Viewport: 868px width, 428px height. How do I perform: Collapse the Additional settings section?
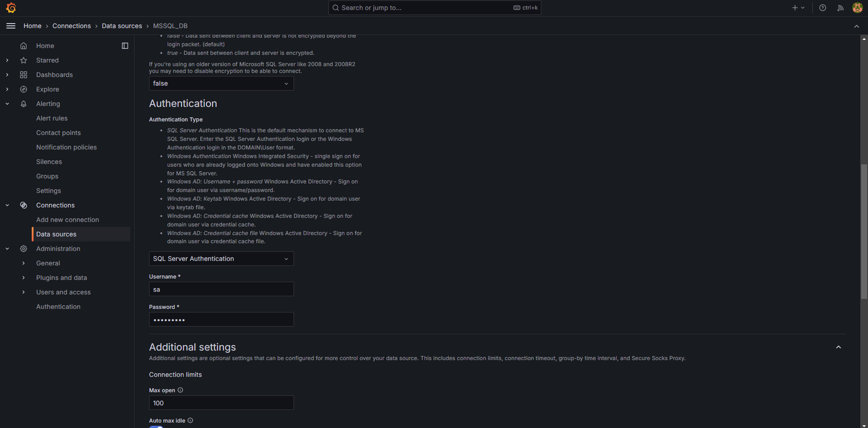click(839, 346)
